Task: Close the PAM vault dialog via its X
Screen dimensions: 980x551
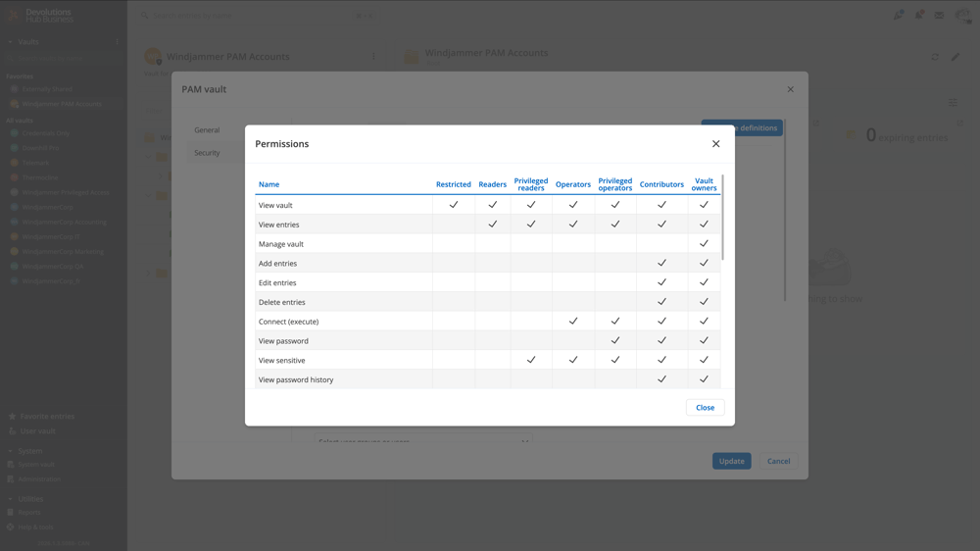Action: click(791, 89)
